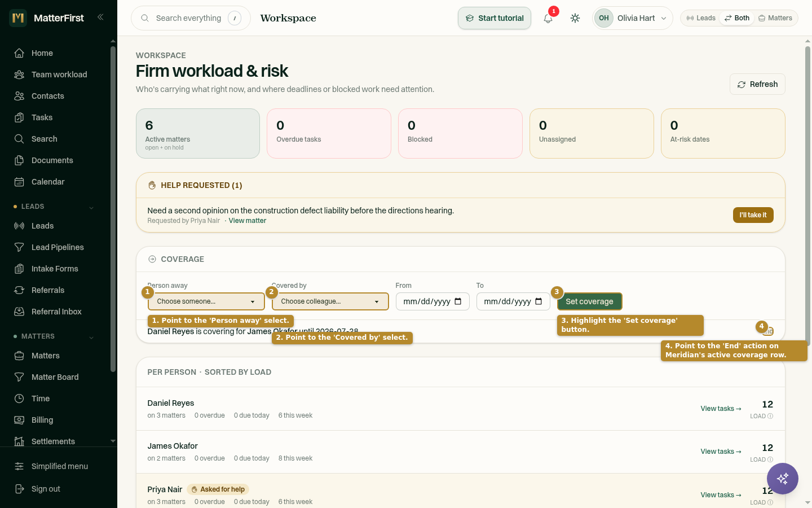Click the Billing icon

[x=19, y=420]
